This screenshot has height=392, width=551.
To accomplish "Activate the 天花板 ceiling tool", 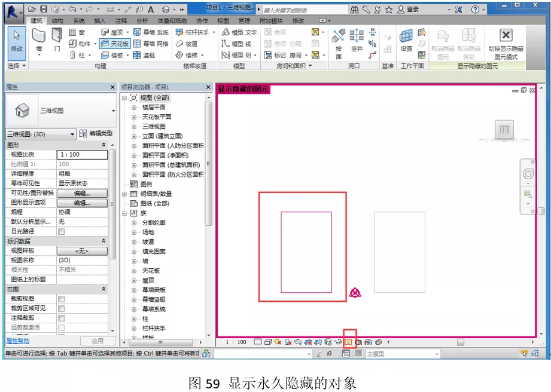I will tap(115, 44).
